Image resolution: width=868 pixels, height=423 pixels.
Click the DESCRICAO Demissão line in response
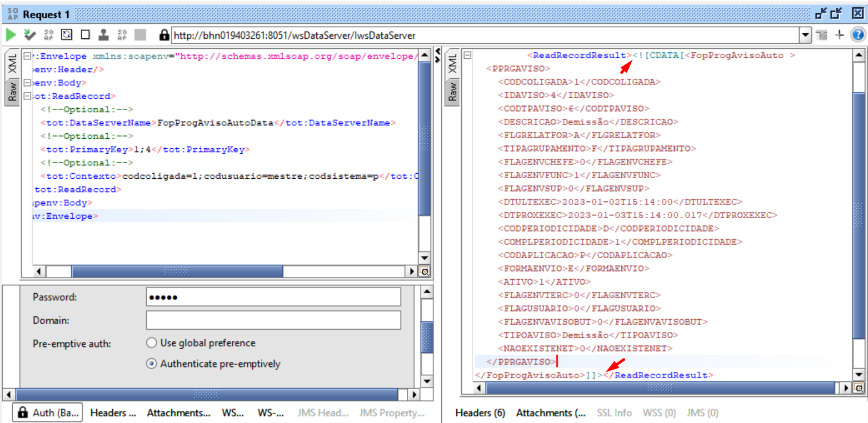588,122
